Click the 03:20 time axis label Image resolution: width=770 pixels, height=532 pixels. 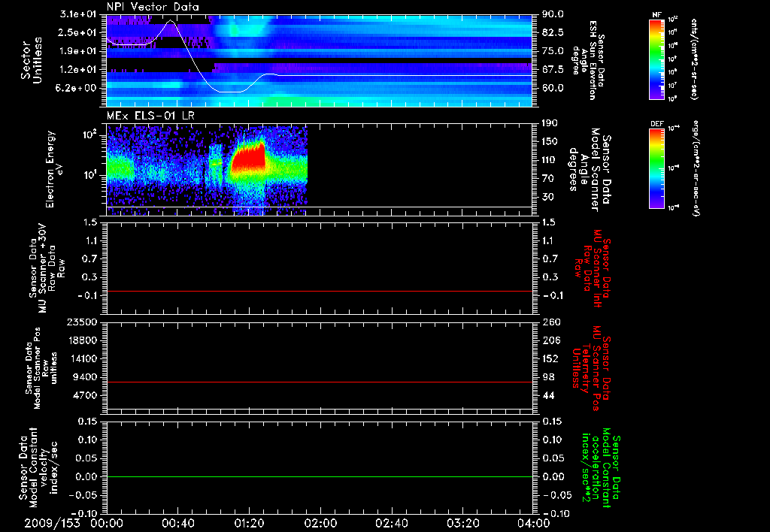tap(462, 523)
